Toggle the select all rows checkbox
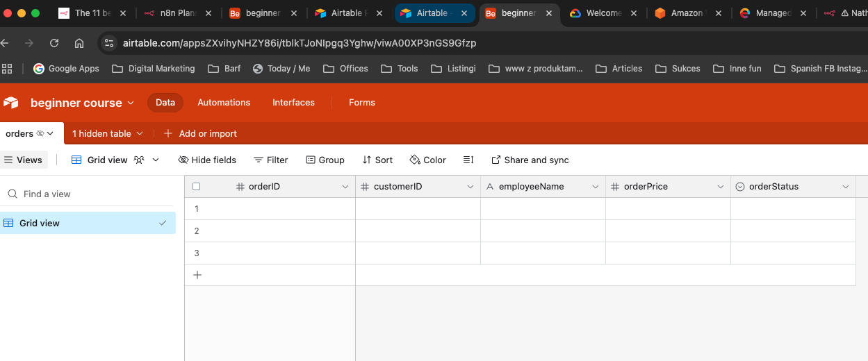Screen dimensions: 868x361 tap(197, 187)
